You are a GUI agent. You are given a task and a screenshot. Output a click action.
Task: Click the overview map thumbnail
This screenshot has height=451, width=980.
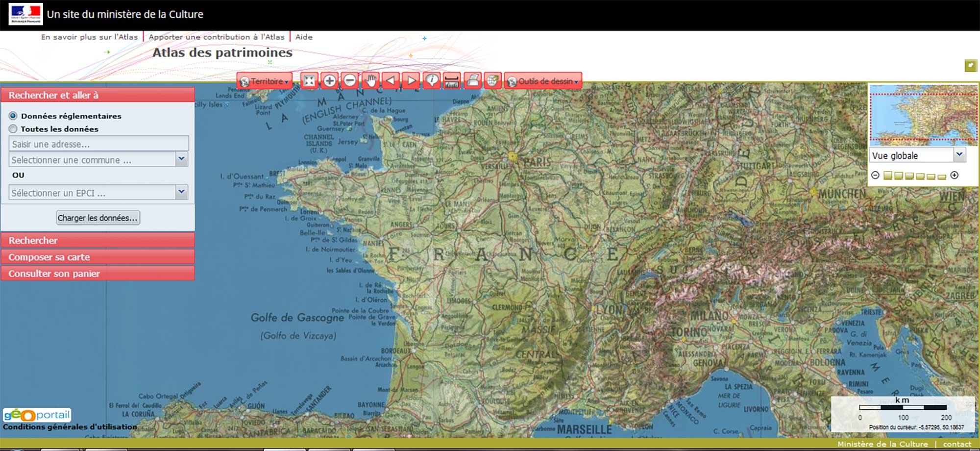point(923,115)
